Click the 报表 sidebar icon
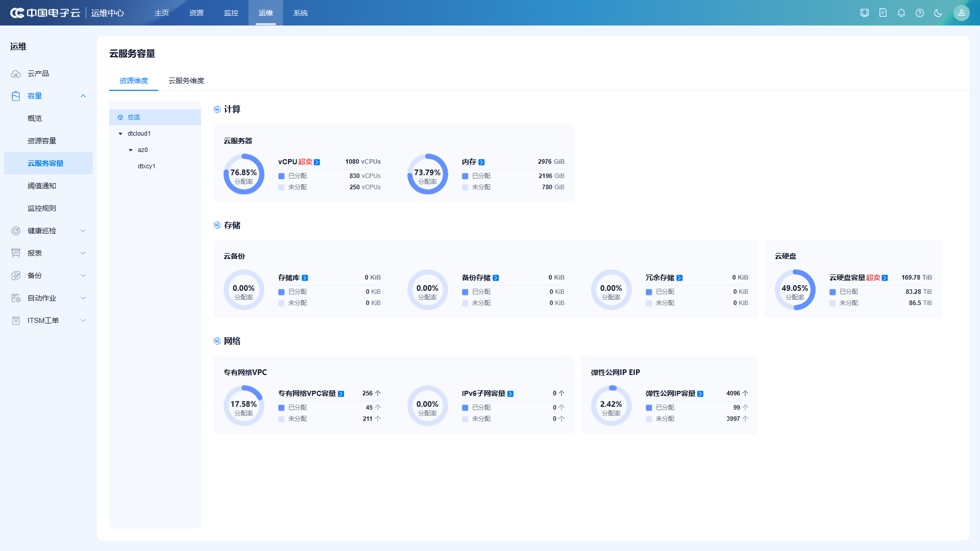Viewport: 980px width, 551px height. coord(16,253)
